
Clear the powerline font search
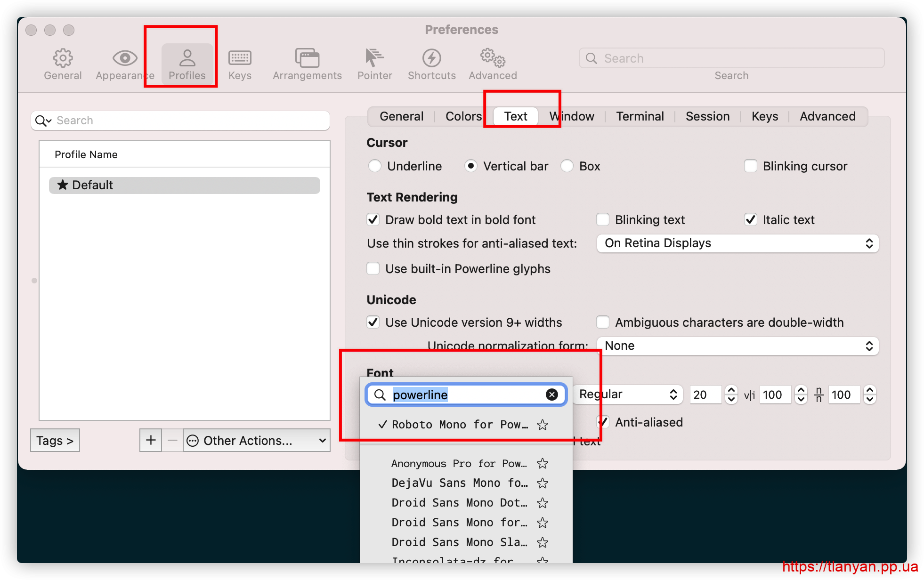(551, 395)
